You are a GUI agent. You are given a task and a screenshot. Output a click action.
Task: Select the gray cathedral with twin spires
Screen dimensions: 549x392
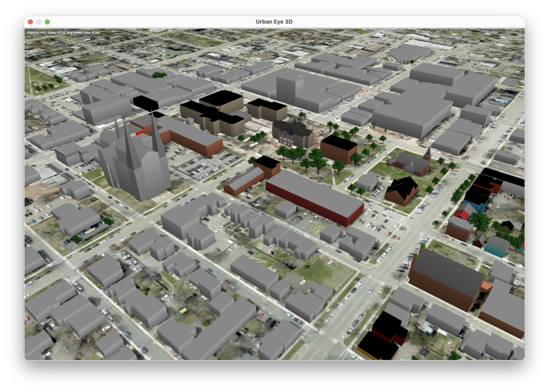[135, 159]
